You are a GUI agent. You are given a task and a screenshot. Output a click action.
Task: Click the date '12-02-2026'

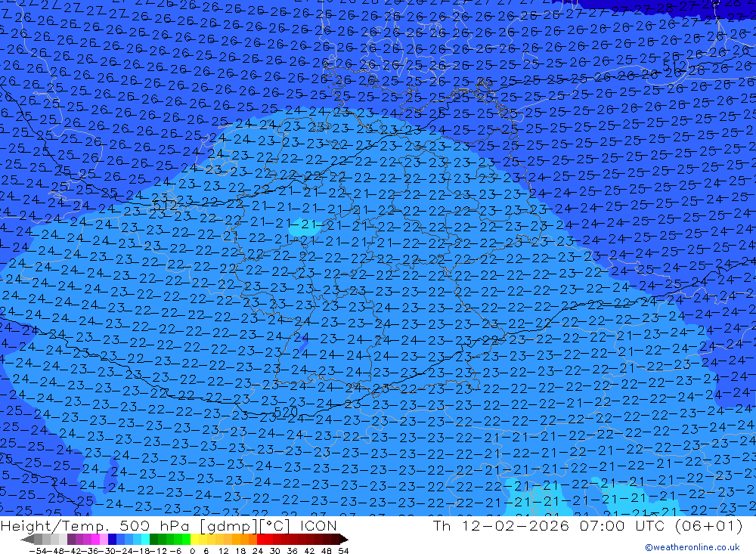point(515,525)
